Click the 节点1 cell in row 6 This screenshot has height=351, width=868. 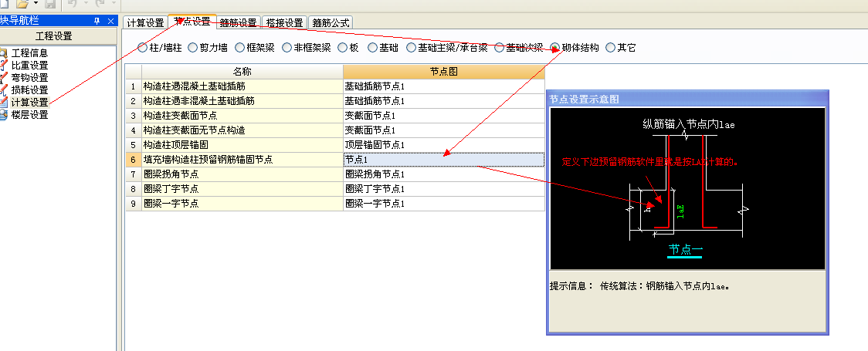pyautogui.click(x=444, y=159)
